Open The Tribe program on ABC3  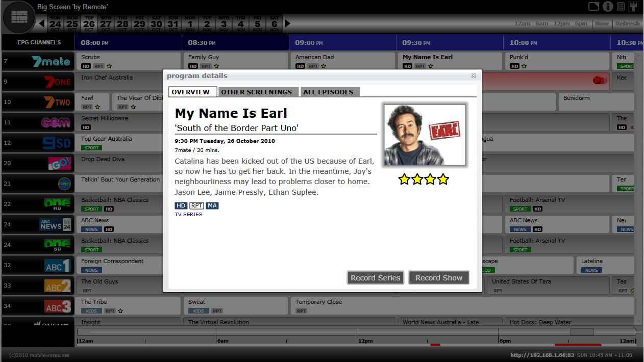(129, 306)
